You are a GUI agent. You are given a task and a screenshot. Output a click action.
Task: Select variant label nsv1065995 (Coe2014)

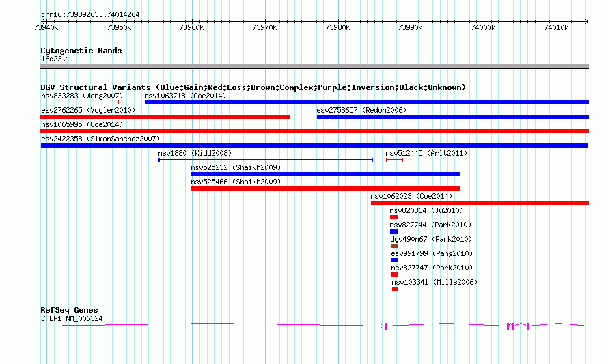pos(82,124)
